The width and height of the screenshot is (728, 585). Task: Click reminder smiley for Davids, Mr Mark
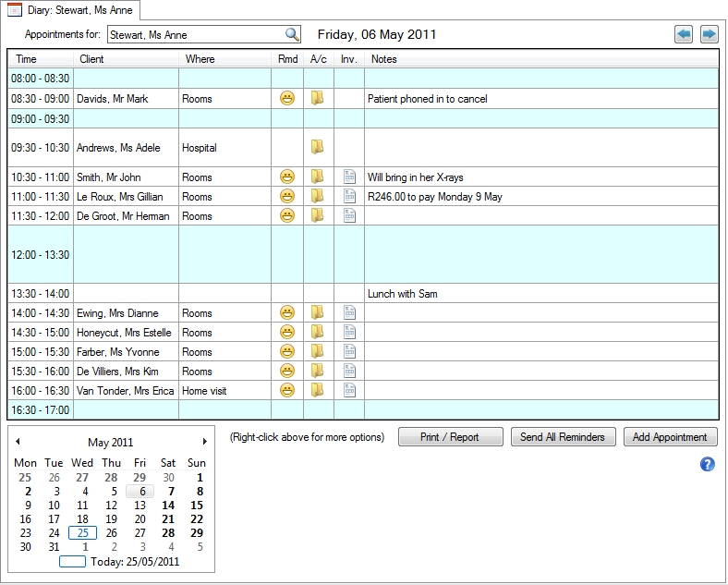click(287, 99)
